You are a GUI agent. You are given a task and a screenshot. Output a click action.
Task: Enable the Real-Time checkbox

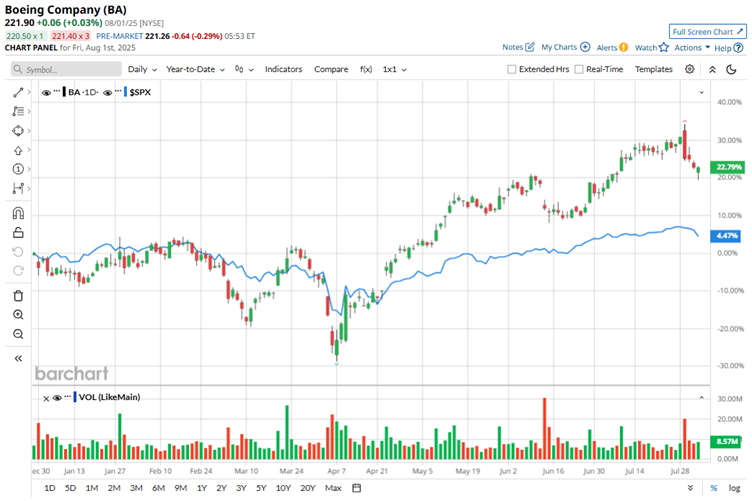click(579, 69)
